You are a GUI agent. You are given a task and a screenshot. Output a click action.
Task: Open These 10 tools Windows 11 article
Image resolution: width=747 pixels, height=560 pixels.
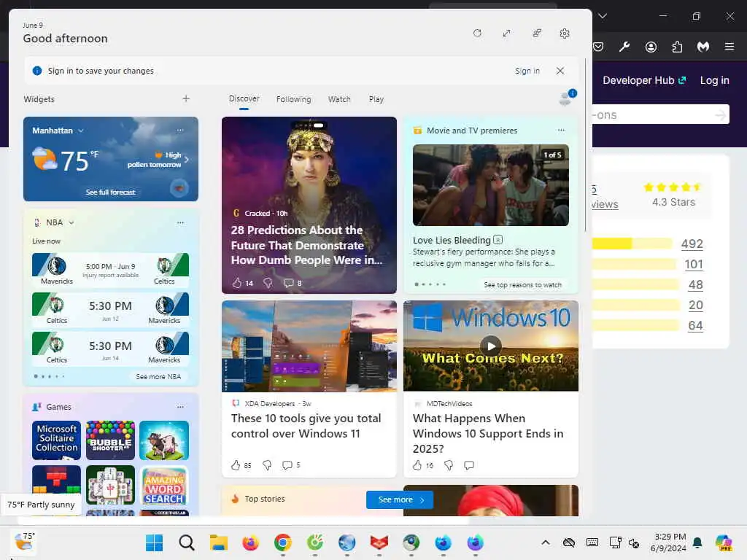306,426
